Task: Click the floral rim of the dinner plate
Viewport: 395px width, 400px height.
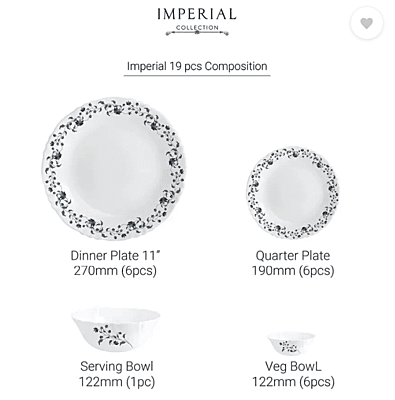Action: [114, 108]
